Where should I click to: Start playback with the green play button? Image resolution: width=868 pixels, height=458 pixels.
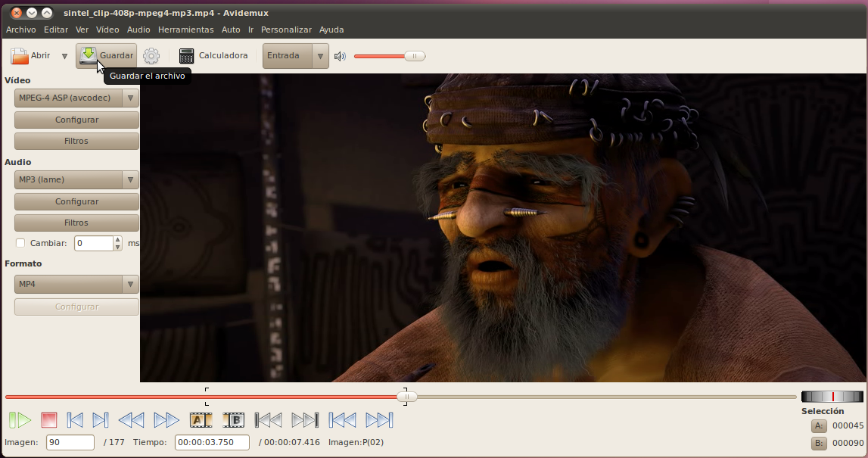(x=20, y=420)
